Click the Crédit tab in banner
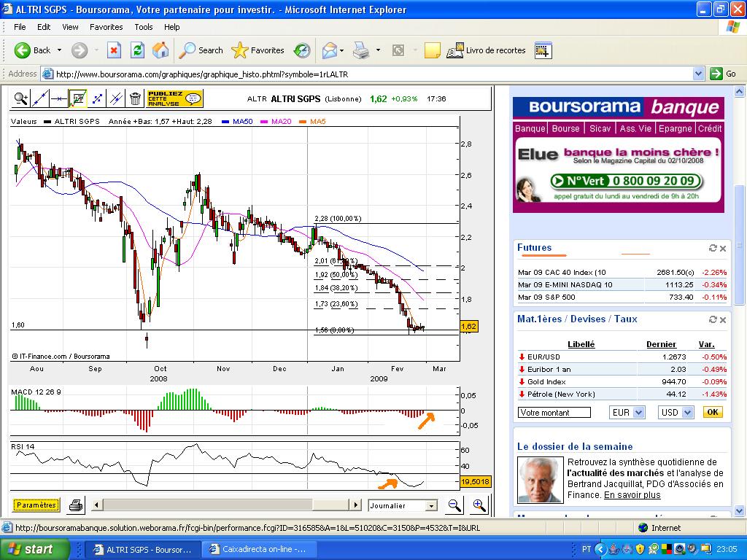The width and height of the screenshot is (747, 560). point(710,128)
